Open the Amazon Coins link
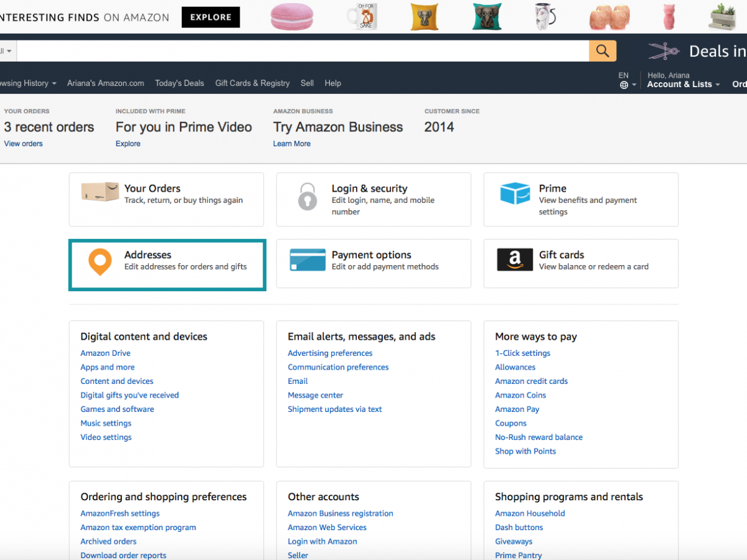The height and width of the screenshot is (560, 747). 520,395
